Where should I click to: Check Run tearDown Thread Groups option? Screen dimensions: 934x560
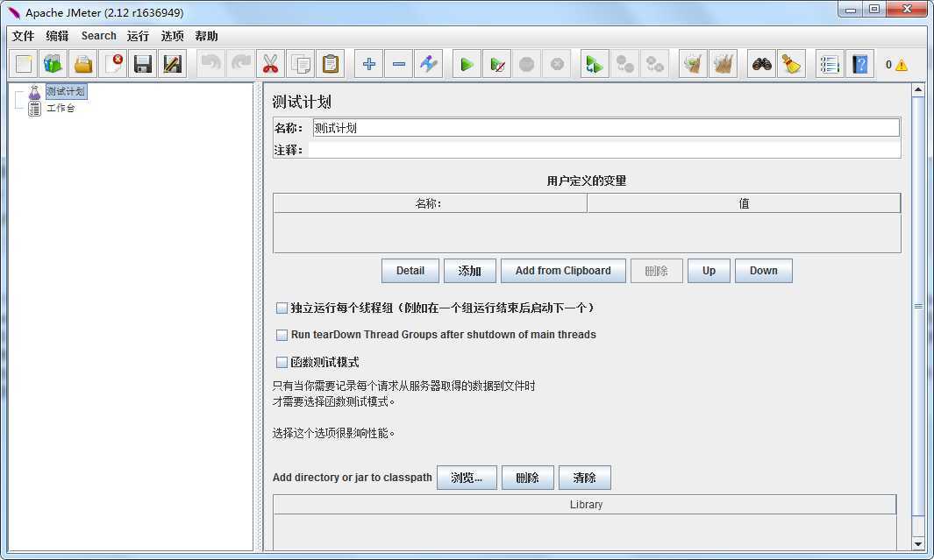tap(282, 335)
